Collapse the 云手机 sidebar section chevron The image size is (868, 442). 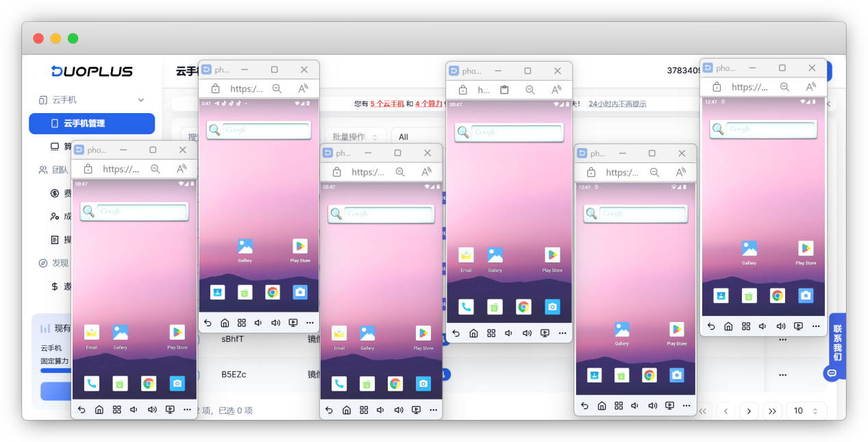coord(141,100)
